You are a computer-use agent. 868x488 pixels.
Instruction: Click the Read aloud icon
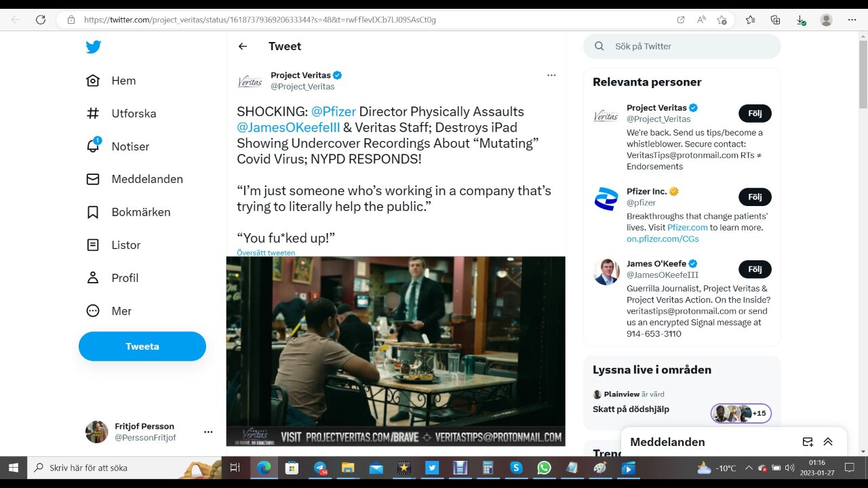[701, 20]
